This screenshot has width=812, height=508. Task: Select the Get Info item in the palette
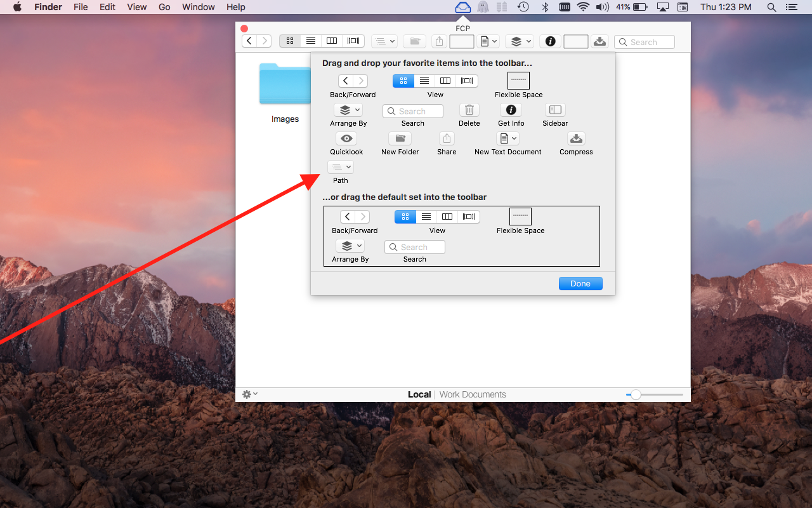[511, 110]
